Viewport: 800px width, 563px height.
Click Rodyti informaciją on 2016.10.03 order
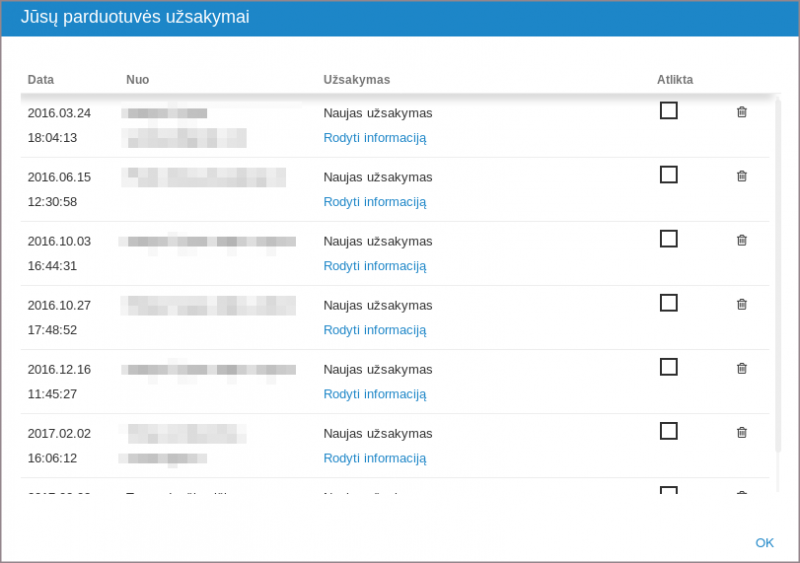(x=374, y=266)
